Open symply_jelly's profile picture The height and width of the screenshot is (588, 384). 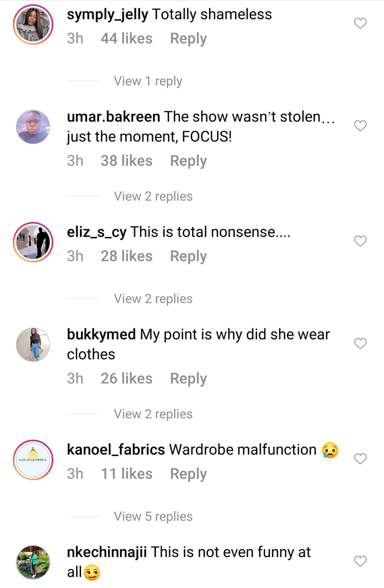point(33,25)
